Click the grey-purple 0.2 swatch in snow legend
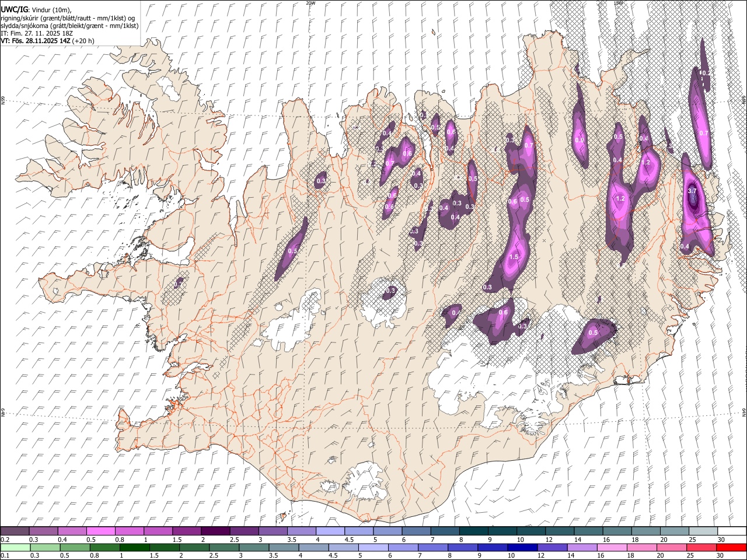This screenshot has height=560, width=747. coord(15,531)
